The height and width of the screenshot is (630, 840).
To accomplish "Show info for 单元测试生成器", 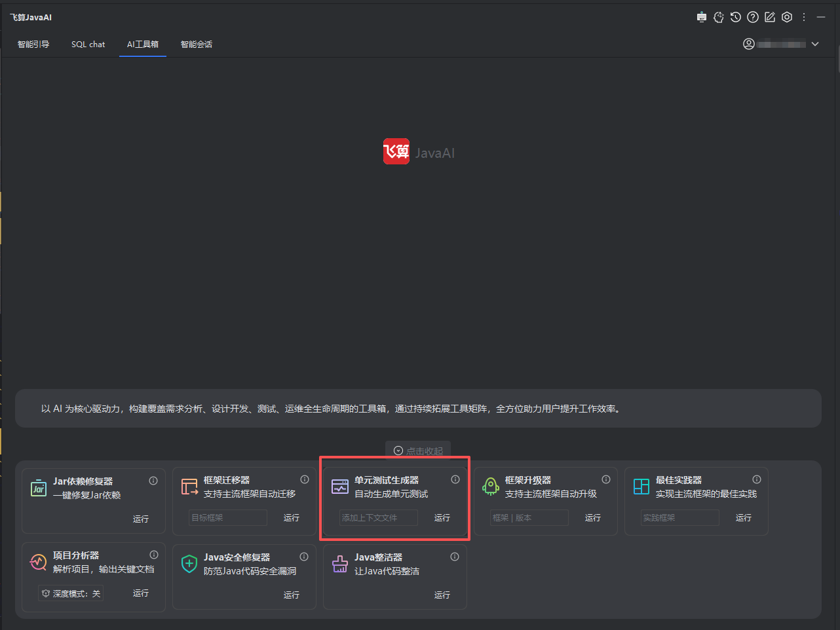I will [455, 479].
